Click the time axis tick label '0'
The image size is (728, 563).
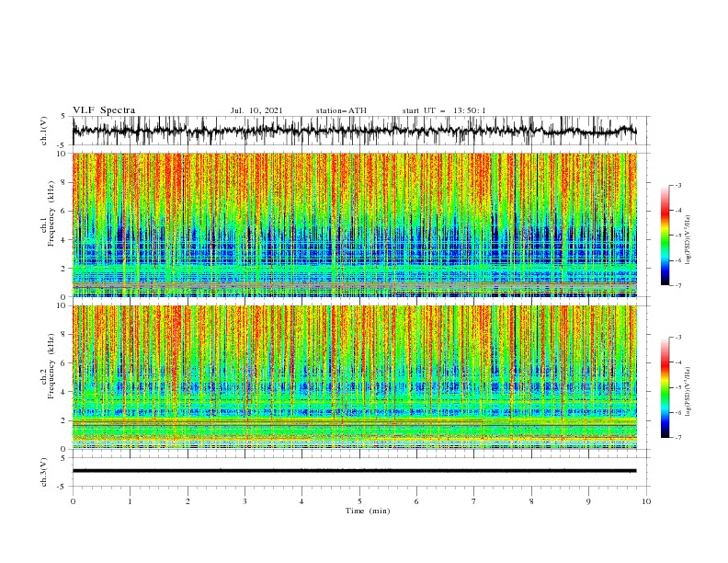[x=73, y=501]
